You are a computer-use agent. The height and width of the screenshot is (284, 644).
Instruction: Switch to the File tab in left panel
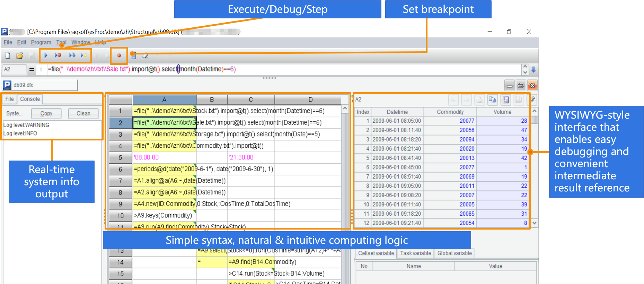coord(9,99)
